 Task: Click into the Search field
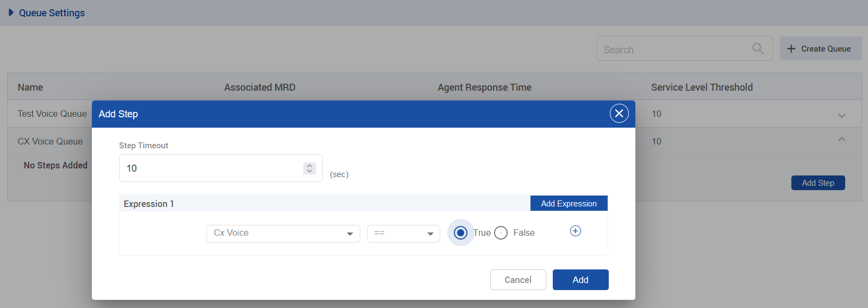click(674, 49)
